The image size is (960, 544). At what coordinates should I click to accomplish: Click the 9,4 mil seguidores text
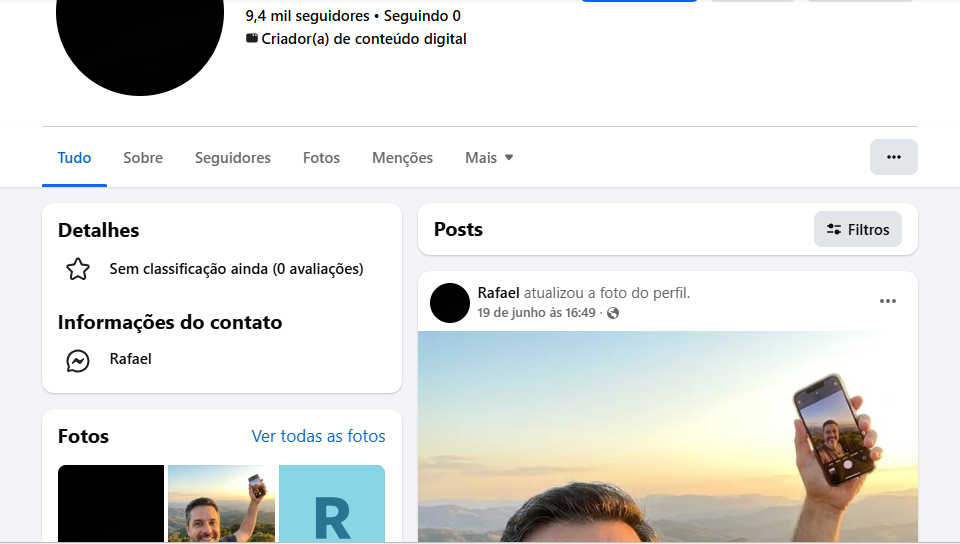[x=307, y=16]
